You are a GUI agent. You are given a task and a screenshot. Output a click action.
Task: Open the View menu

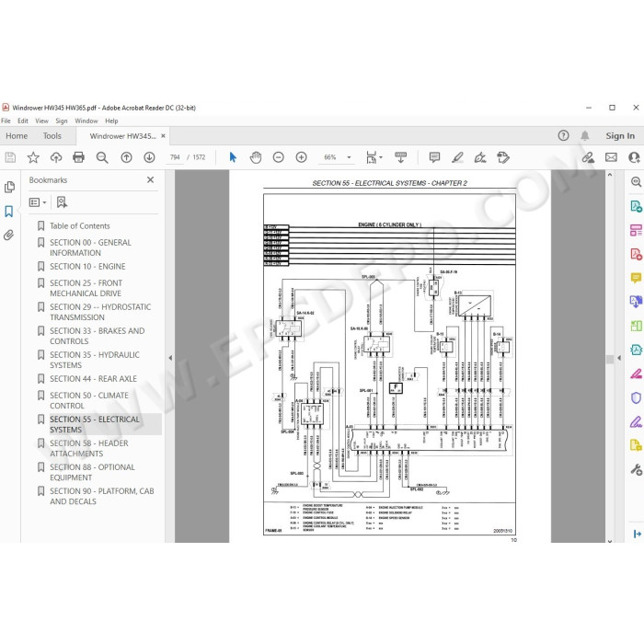(41, 121)
